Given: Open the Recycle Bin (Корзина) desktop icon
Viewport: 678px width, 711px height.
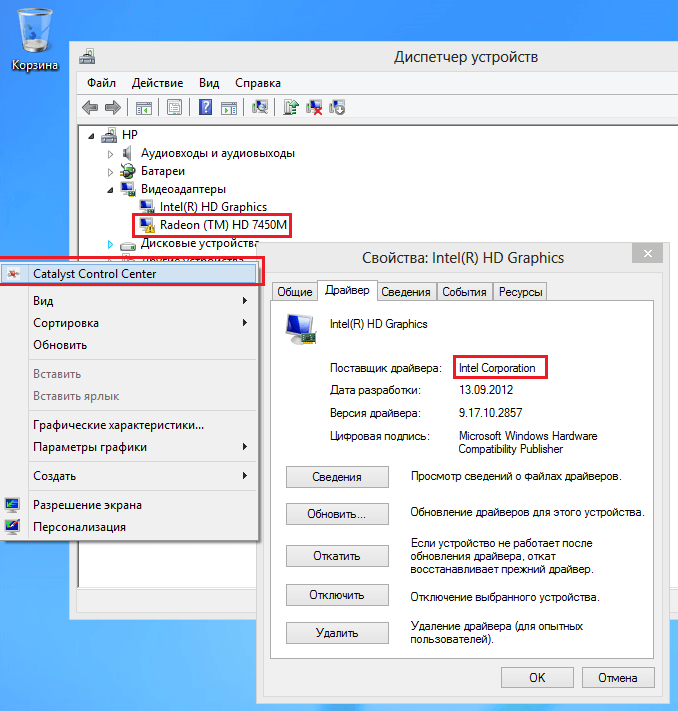Looking at the screenshot, I should (34, 40).
